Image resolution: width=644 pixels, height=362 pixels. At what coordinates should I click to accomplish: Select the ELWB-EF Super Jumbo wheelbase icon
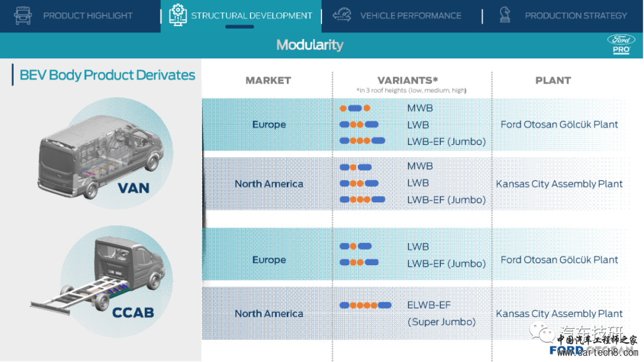[365, 305]
